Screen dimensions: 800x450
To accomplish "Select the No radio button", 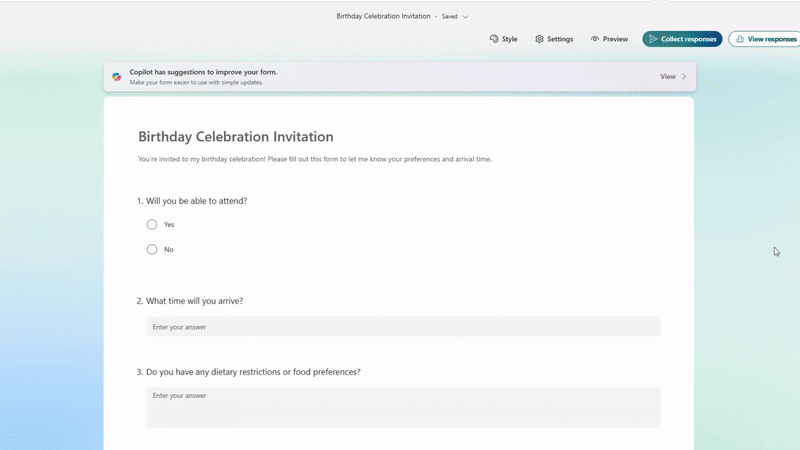I will click(152, 249).
